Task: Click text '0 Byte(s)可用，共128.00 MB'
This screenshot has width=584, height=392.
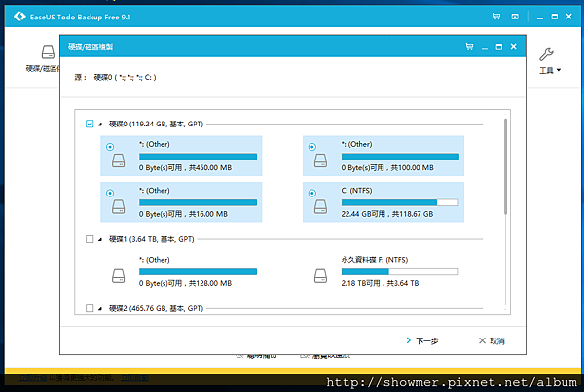Action: [x=185, y=283]
